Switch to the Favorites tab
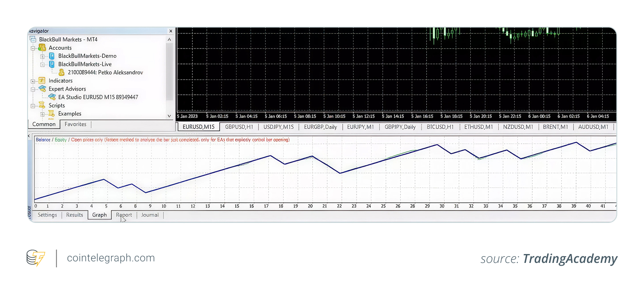The height and width of the screenshot is (294, 644). pos(76,124)
